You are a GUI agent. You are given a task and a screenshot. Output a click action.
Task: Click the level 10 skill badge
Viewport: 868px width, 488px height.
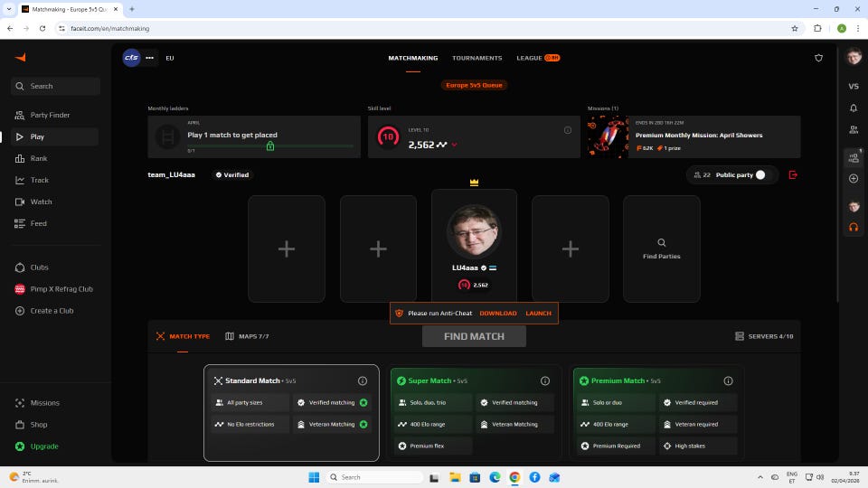[x=388, y=136]
